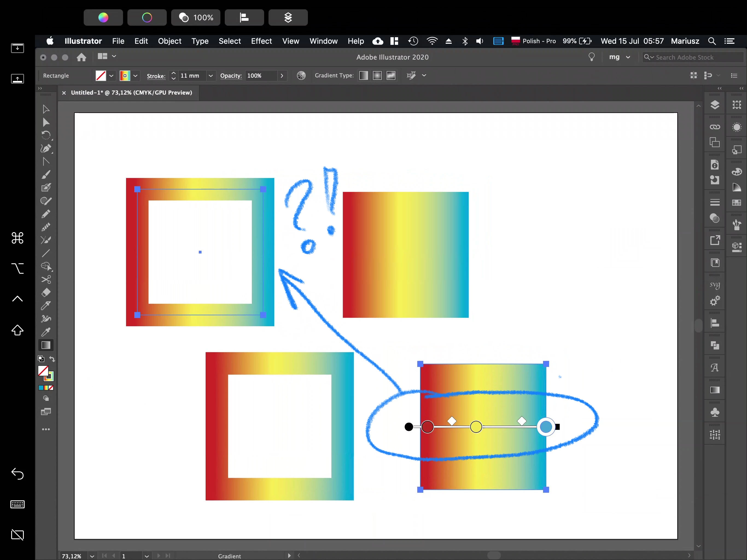This screenshot has width=747, height=560.
Task: Select the Eyedropper tool in toolbar
Action: pos(46,332)
